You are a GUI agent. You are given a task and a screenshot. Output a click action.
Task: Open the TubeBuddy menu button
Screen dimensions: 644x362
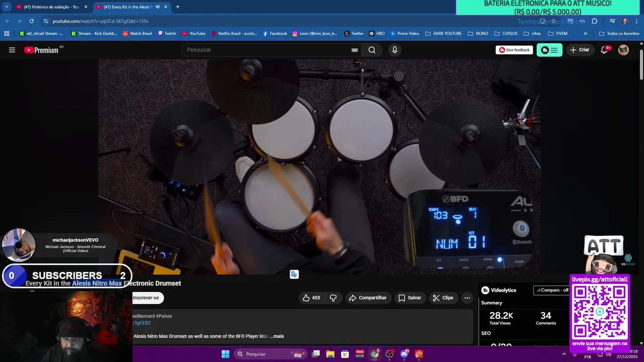[549, 50]
